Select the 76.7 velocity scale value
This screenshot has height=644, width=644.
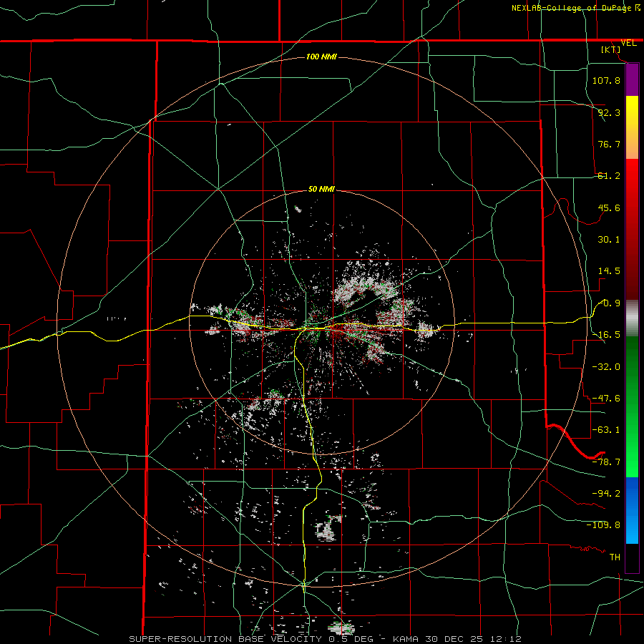[x=609, y=144]
